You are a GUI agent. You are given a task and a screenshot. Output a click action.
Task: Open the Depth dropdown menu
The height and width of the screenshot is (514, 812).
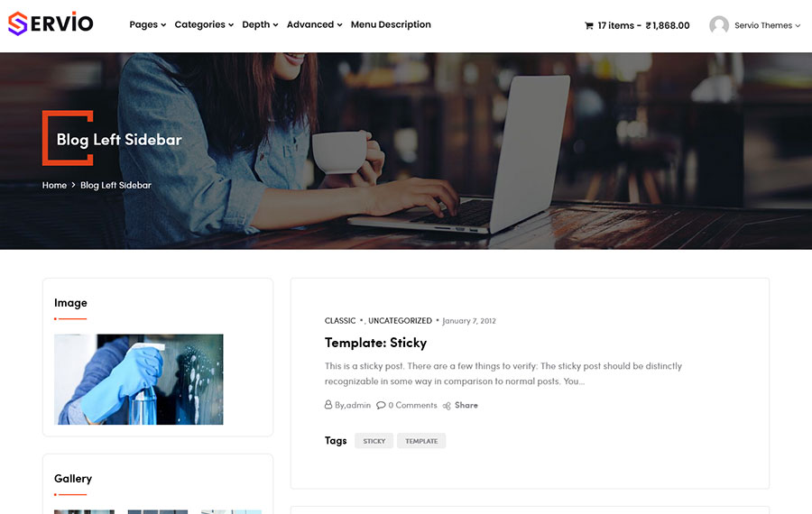[260, 25]
